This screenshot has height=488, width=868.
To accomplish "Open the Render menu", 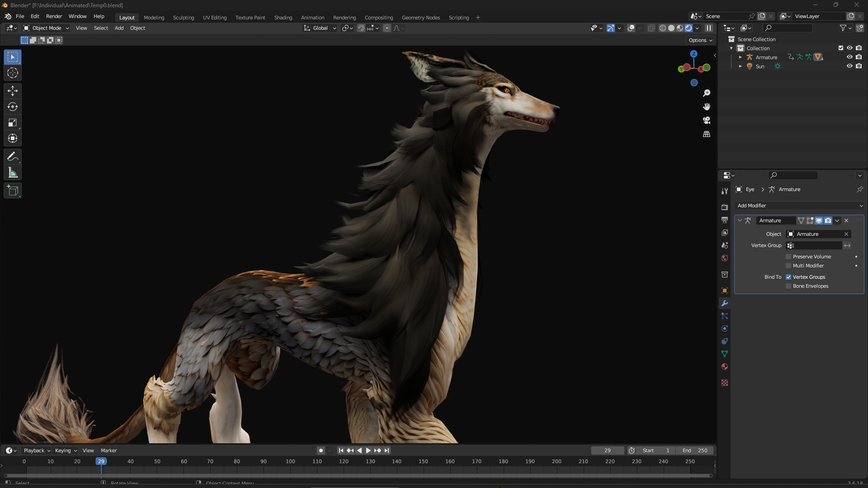I will pyautogui.click(x=54, y=16).
